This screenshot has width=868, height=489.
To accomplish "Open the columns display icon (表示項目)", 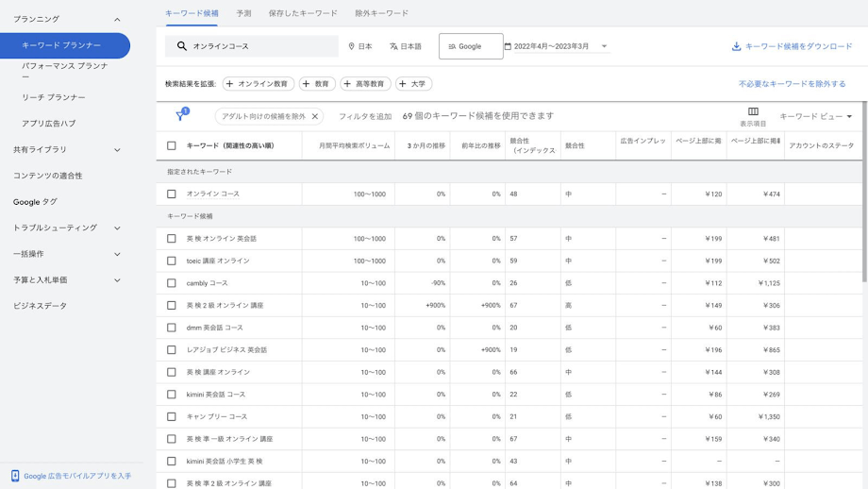I will click(x=753, y=112).
